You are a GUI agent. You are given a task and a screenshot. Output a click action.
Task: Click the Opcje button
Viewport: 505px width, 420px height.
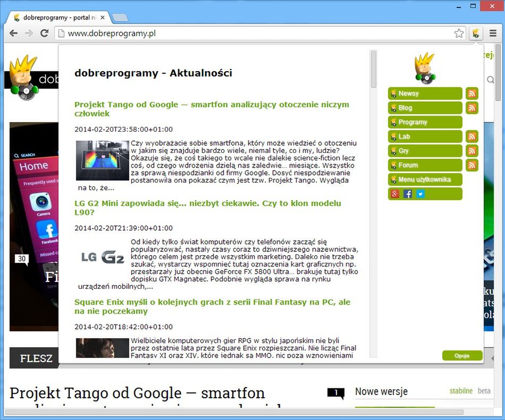click(x=462, y=356)
